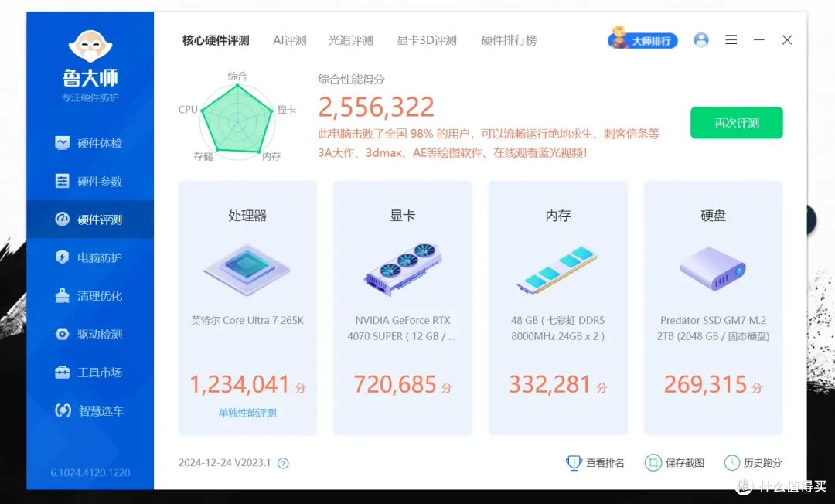Switch to 核心硬件评测 tab

point(216,40)
